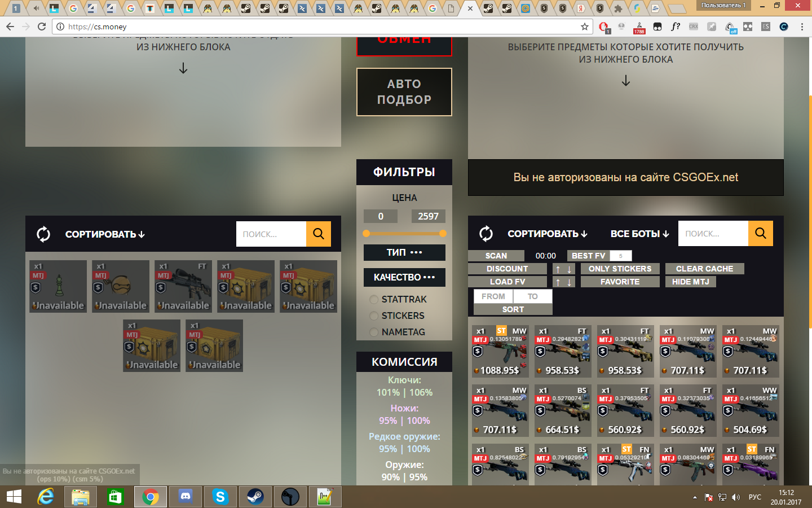Expand the КАЧЕСТВО quality filter
This screenshot has width=812, height=508.
(404, 277)
